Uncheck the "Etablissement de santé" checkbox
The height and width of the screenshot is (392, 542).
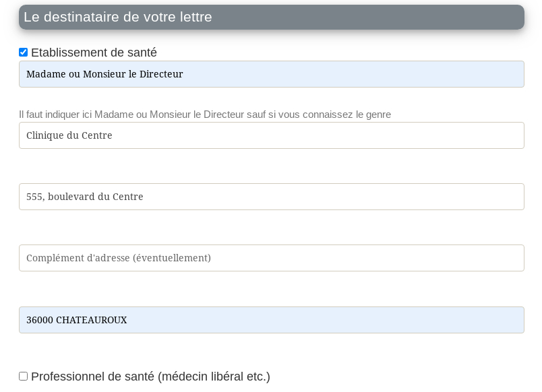pos(23,52)
